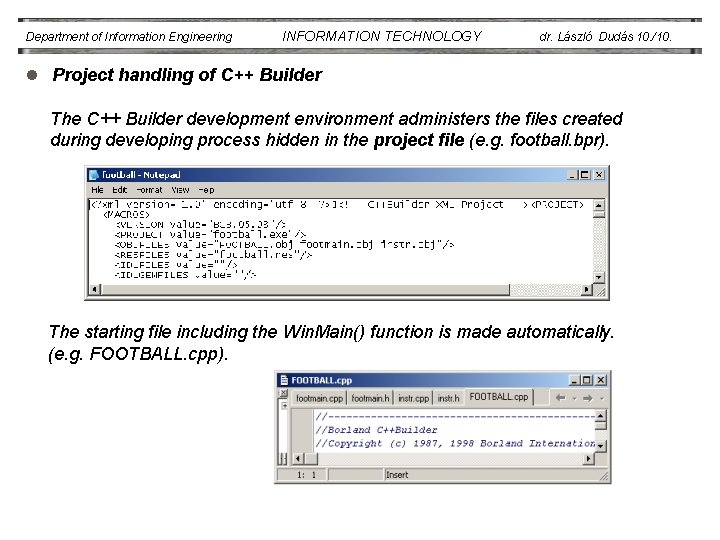This screenshot has height=540, width=720.
Task: Click editor horizontal scrollbar left arrow
Action: point(298,458)
